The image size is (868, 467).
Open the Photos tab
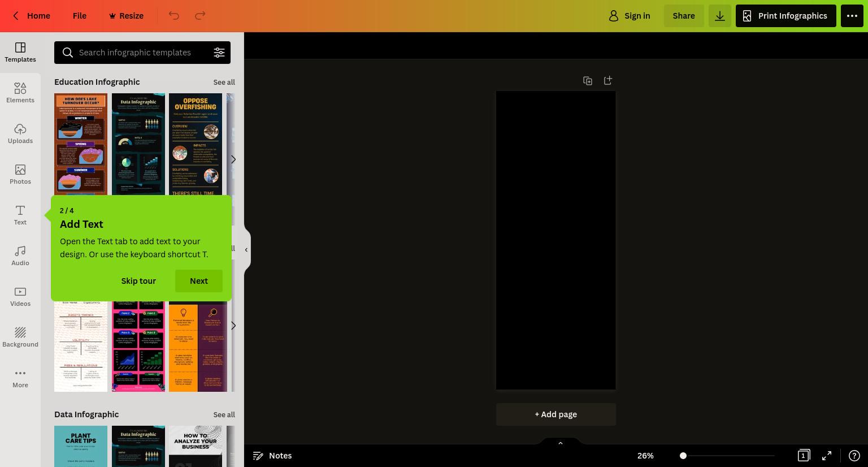[20, 174]
